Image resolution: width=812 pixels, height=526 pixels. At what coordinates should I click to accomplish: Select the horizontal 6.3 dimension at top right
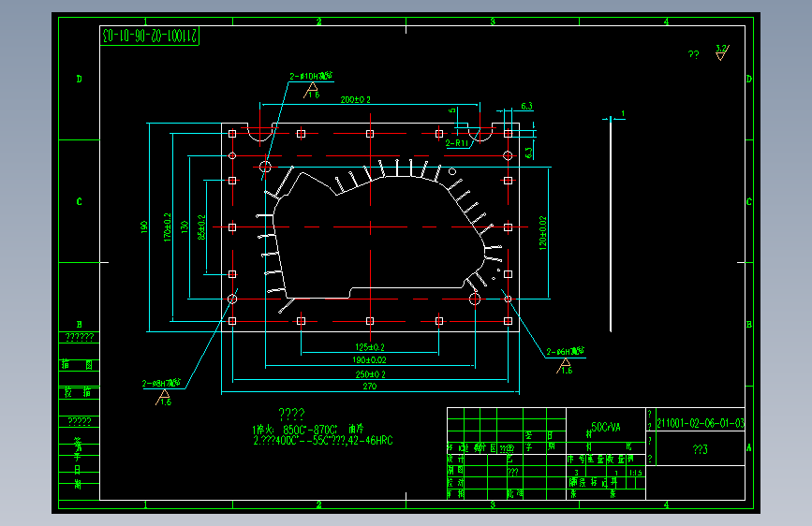526,106
